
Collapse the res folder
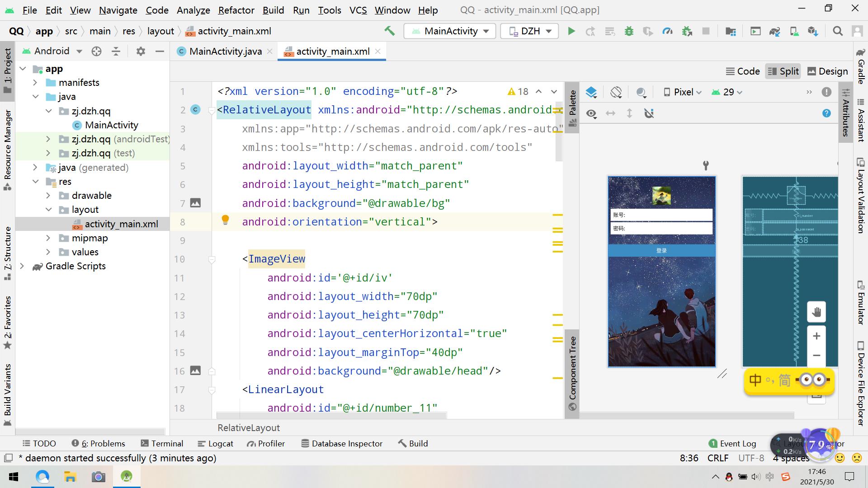pos(35,182)
